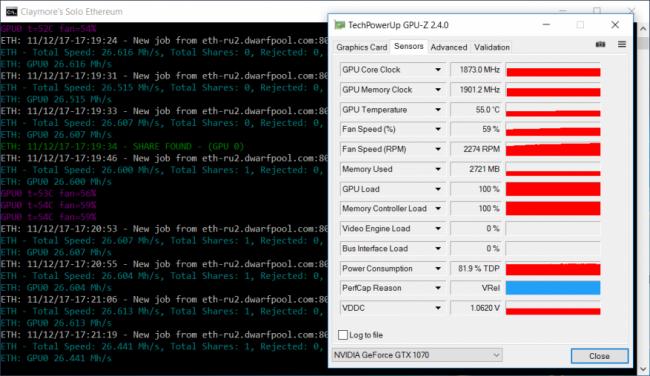Viewport: 650px width, 376px height.
Task: Switch to the Graphics Card tab
Action: click(x=361, y=47)
